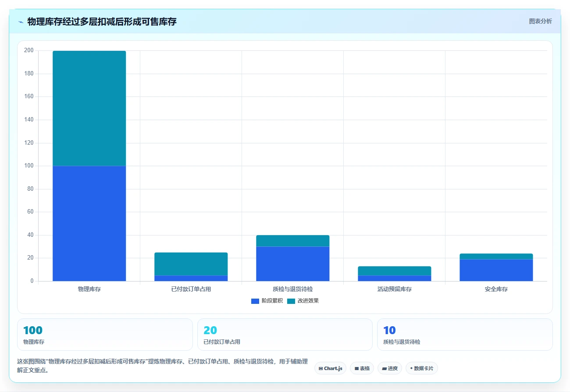Screen dimensions: 570x392
Task: Click the blue 阶段累积 legend color box
Action: (255, 301)
